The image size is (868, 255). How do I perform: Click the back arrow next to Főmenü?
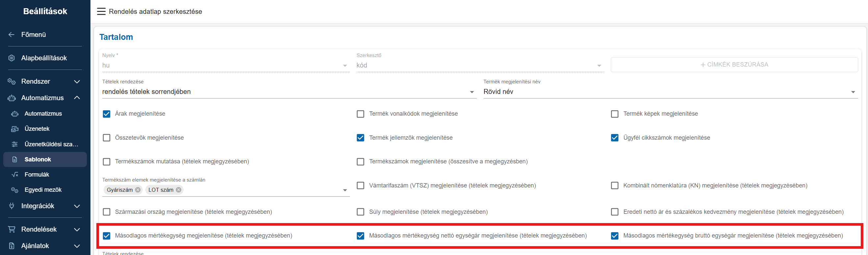coord(12,34)
